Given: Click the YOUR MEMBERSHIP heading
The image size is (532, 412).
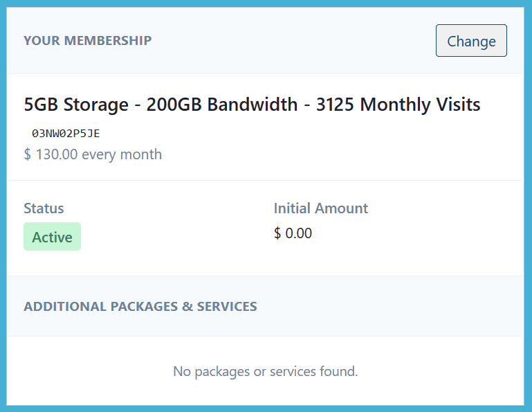Looking at the screenshot, I should pyautogui.click(x=87, y=40).
